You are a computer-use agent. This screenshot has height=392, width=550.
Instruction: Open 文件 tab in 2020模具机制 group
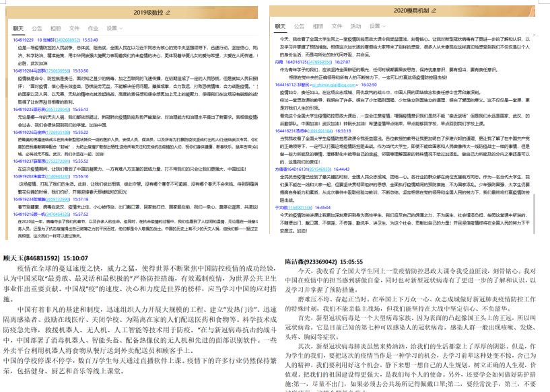pyautogui.click(x=337, y=27)
